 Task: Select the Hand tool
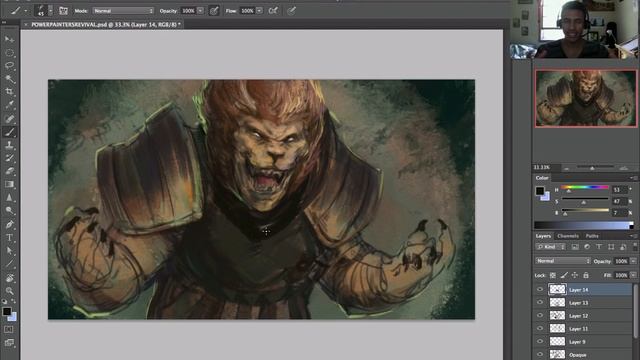9,278
